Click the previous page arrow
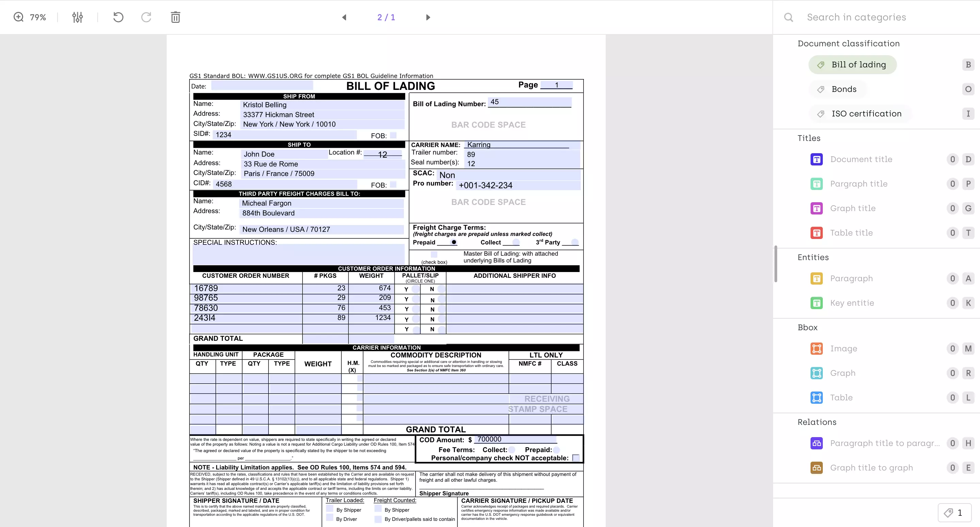Image resolution: width=980 pixels, height=527 pixels. [x=344, y=17]
